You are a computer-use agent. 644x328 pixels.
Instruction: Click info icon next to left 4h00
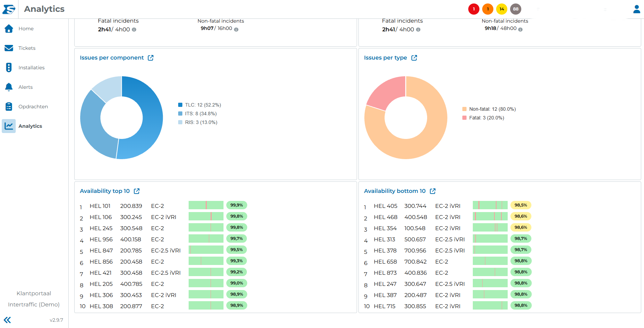point(134,30)
